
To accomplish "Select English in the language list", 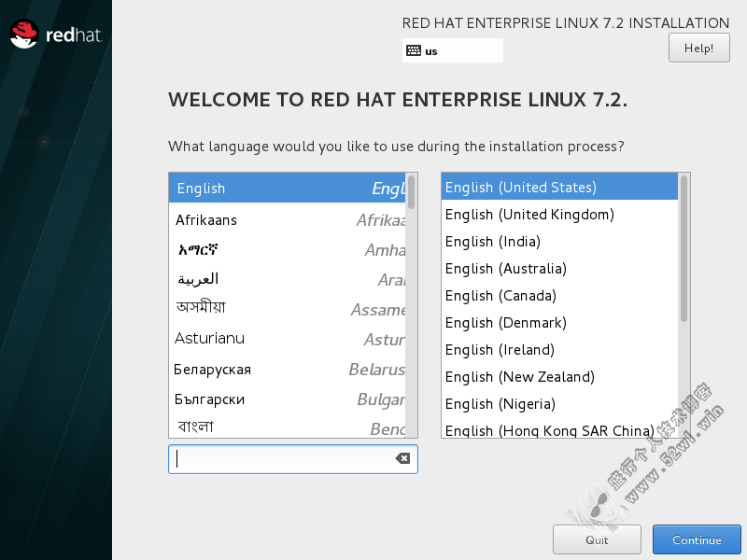I will [x=288, y=189].
